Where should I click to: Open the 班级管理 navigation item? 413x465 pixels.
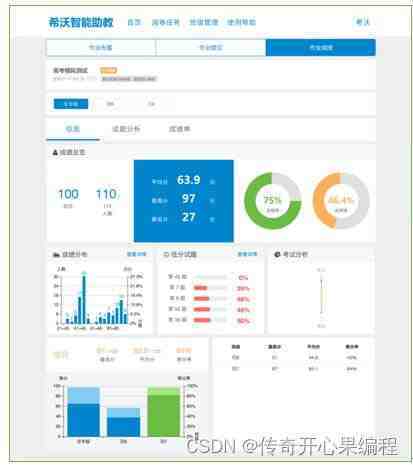pyautogui.click(x=204, y=22)
